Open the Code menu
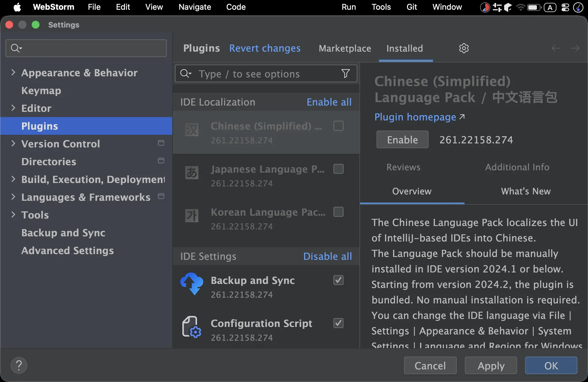 click(x=236, y=7)
